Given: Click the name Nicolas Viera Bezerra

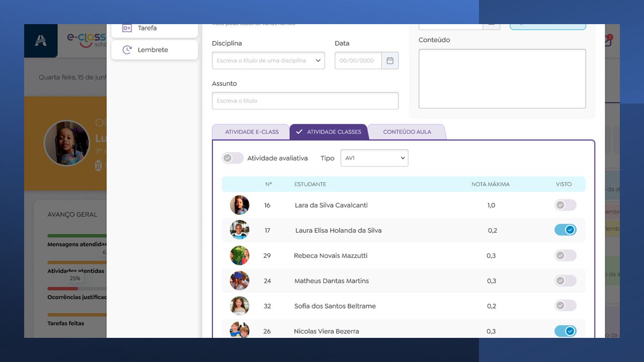Looking at the screenshot, I should (327, 331).
